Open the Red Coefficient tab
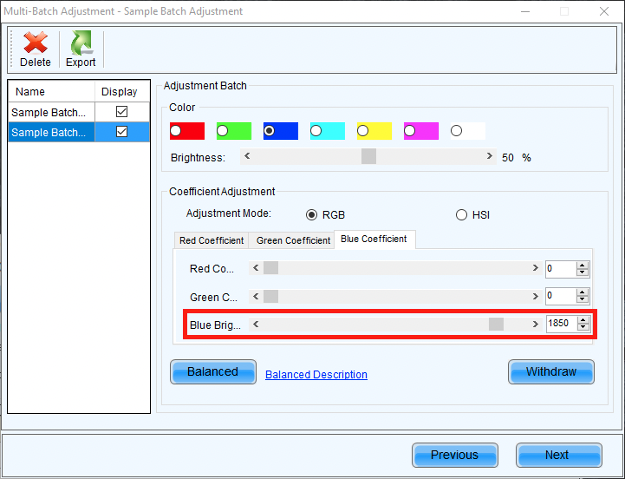 point(211,240)
